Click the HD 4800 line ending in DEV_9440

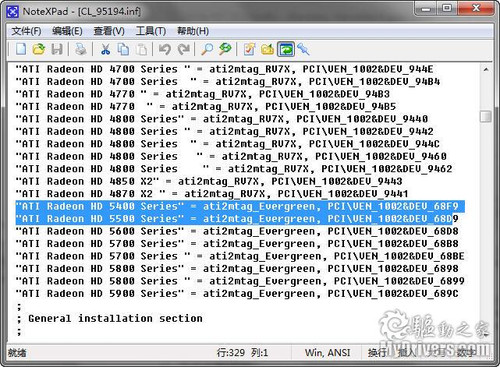(x=222, y=119)
